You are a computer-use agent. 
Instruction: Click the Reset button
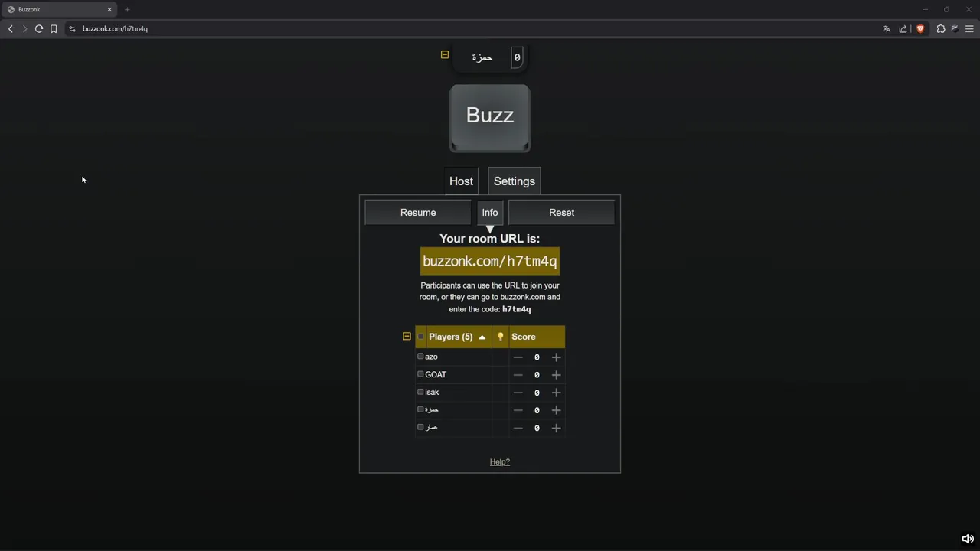click(x=561, y=213)
